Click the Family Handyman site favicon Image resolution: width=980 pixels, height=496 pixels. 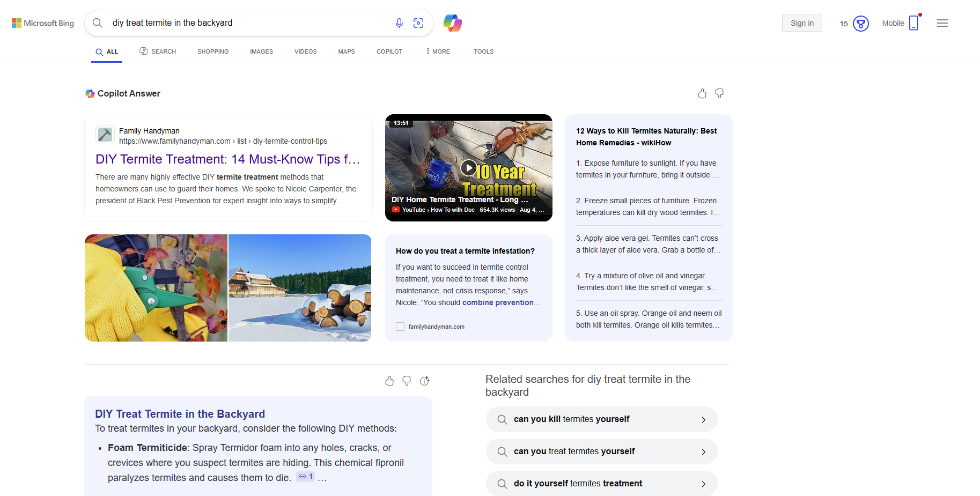105,135
